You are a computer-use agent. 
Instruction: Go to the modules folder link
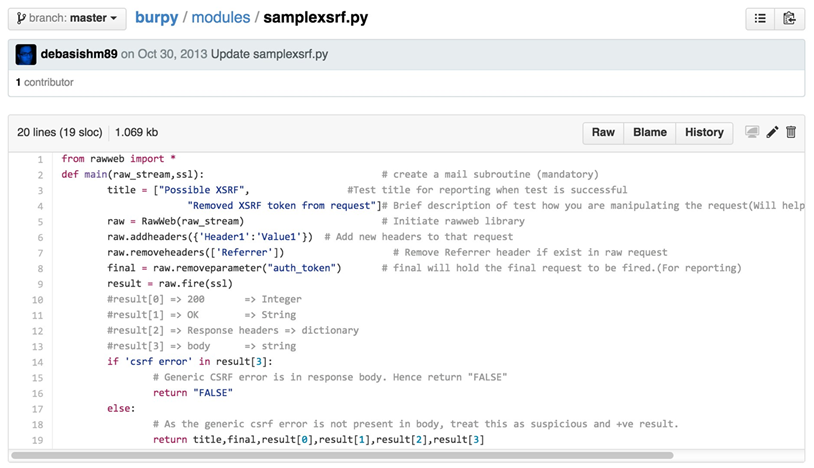221,18
